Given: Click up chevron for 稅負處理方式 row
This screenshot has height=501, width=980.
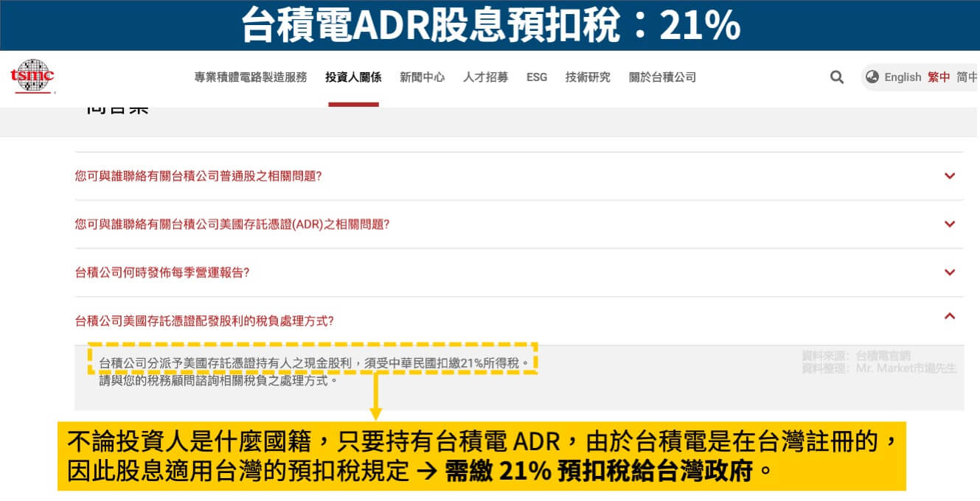Looking at the screenshot, I should (x=950, y=316).
